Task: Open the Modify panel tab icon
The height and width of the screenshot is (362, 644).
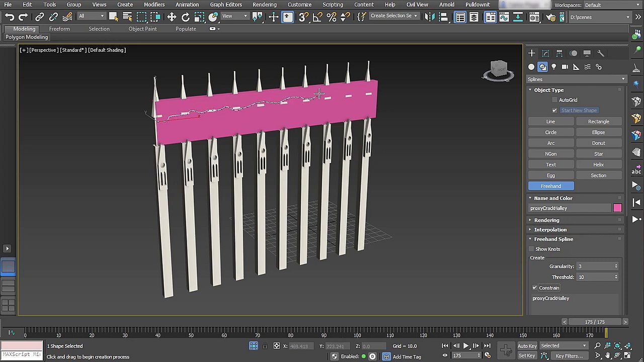Action: click(x=545, y=53)
